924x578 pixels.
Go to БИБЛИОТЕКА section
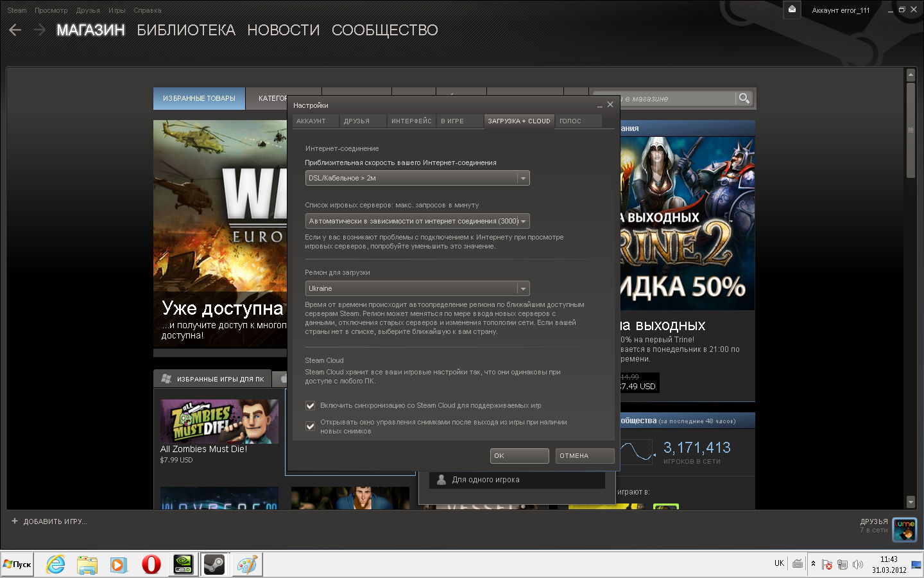186,30
